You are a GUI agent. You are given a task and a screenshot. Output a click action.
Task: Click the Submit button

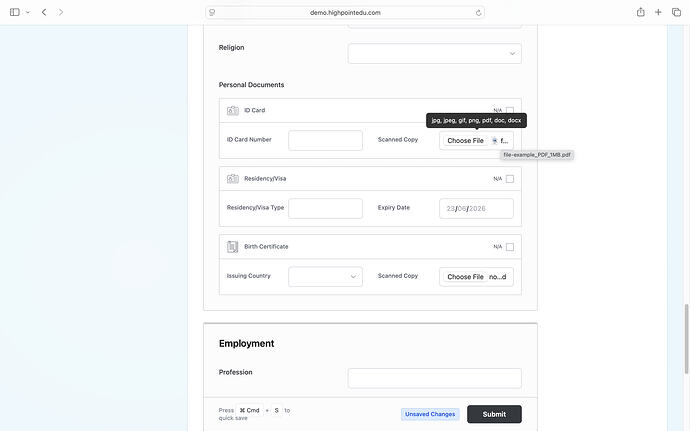tap(494, 414)
